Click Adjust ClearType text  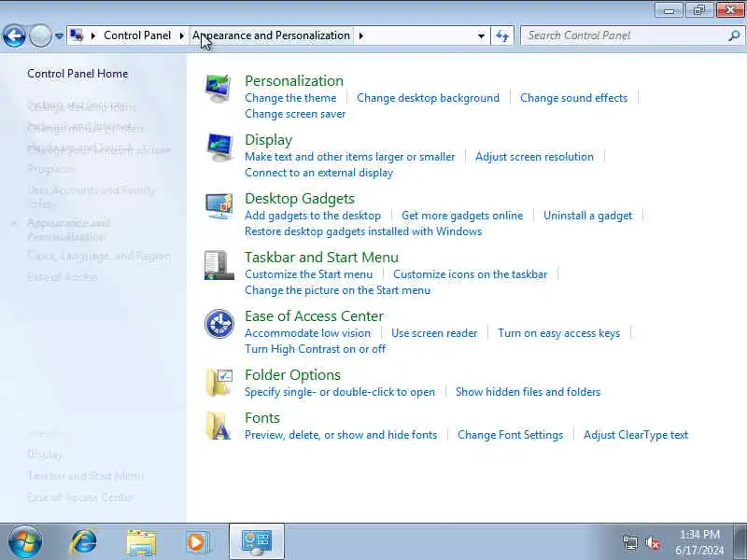click(x=636, y=435)
